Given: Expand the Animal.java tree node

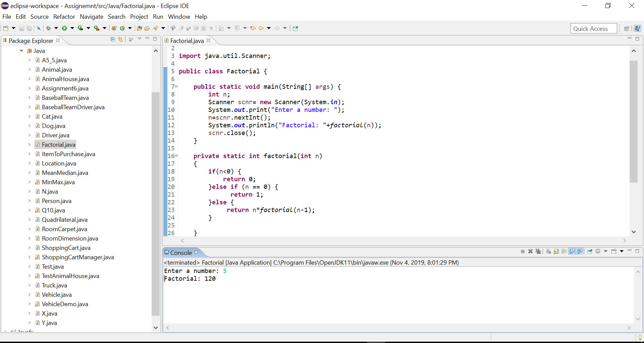Looking at the screenshot, I should pos(30,70).
